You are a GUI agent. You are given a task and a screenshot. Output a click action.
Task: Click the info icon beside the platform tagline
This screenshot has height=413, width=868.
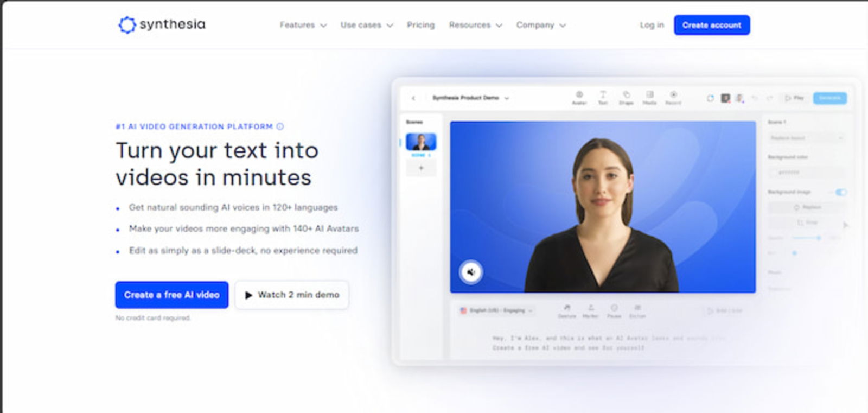coord(280,126)
